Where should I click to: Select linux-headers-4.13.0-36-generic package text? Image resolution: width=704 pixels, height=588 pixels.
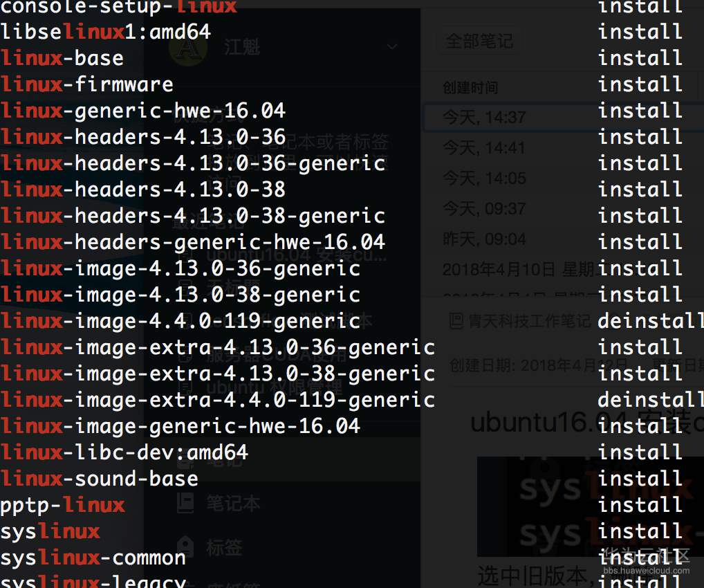coord(193,163)
